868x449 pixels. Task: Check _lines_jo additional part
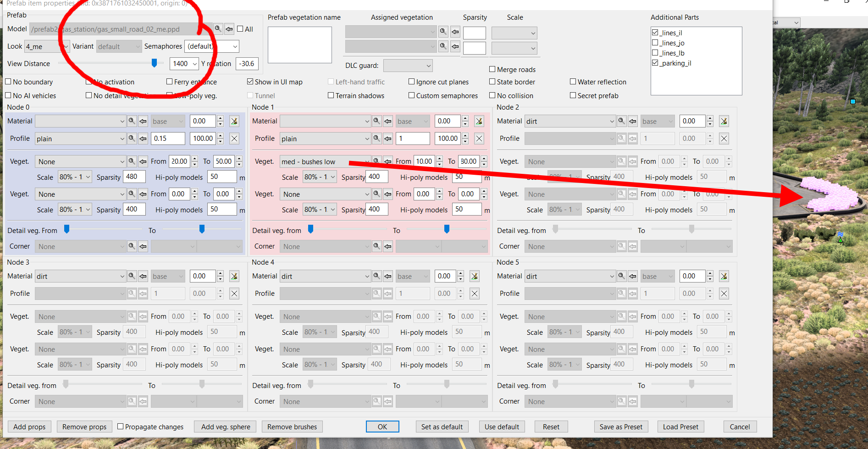655,43
